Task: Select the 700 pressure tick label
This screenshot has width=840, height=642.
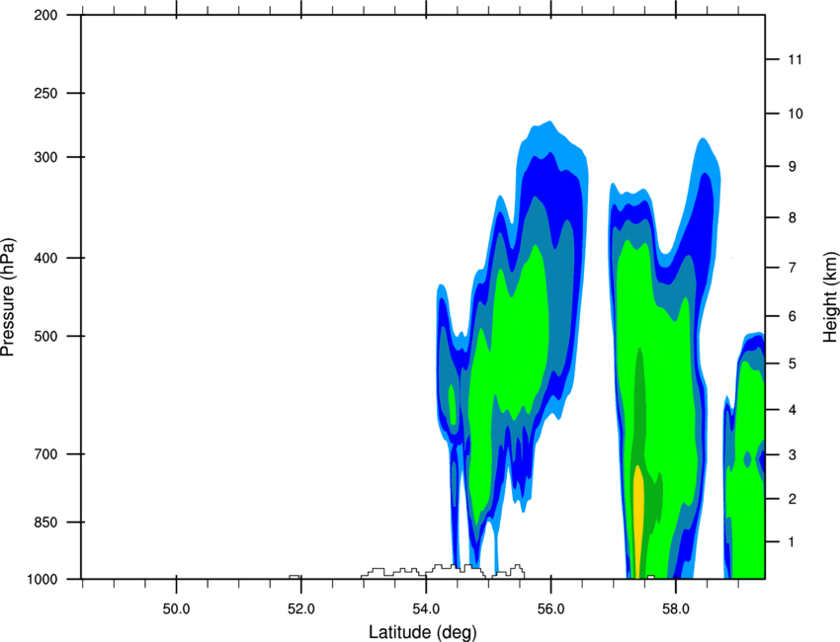Action: (46, 454)
